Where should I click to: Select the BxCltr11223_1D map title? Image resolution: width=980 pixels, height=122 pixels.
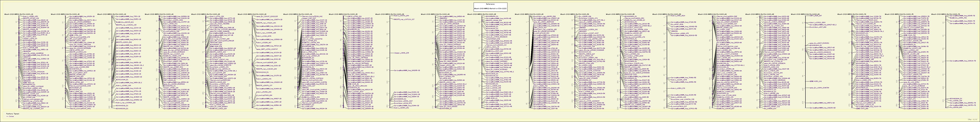click(x=112, y=14)
